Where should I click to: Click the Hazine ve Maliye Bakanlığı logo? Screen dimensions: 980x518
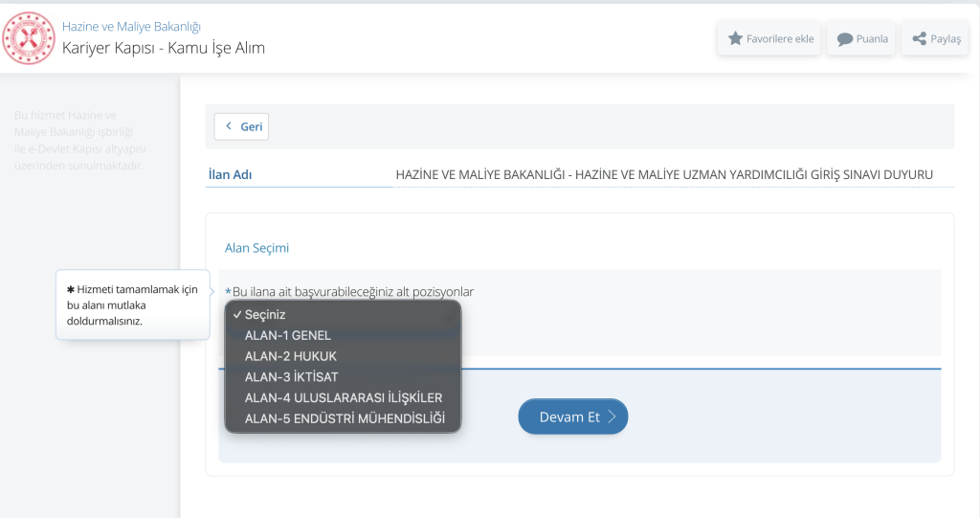pos(29,37)
